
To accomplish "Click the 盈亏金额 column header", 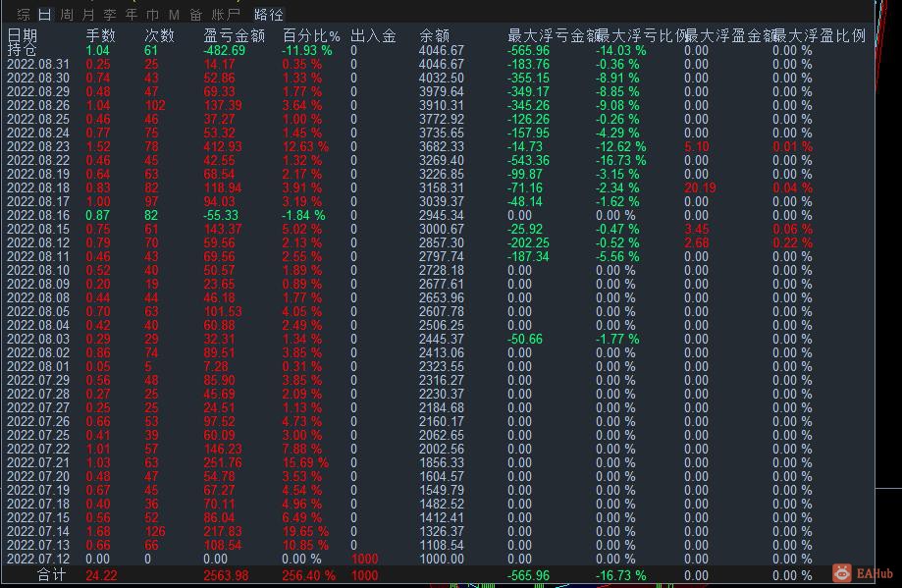I will tap(235, 35).
